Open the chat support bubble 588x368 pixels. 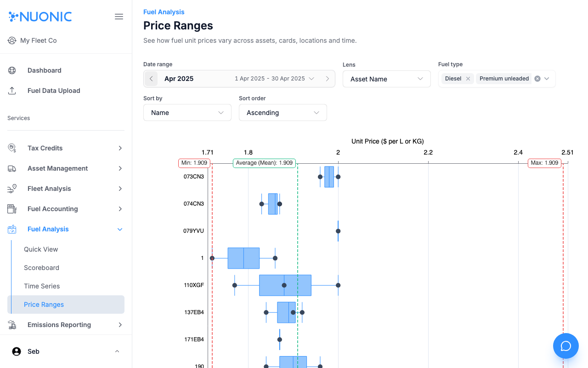[566, 346]
